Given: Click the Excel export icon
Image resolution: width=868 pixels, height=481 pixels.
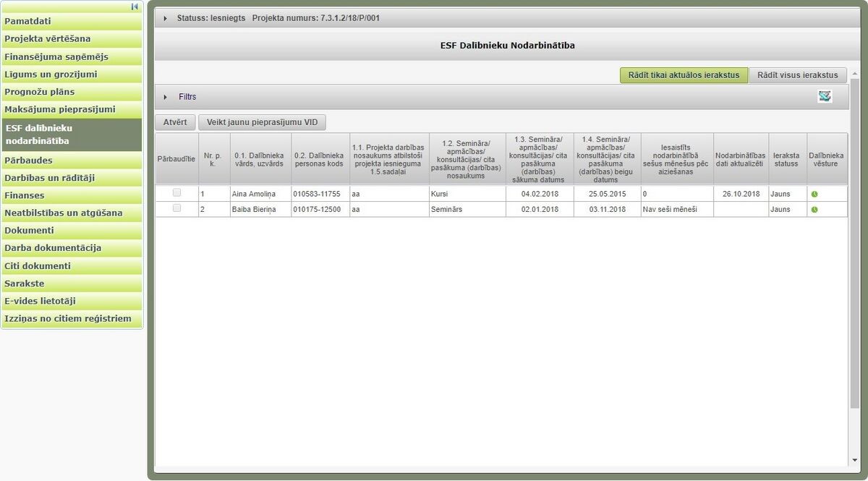Looking at the screenshot, I should pos(825,96).
